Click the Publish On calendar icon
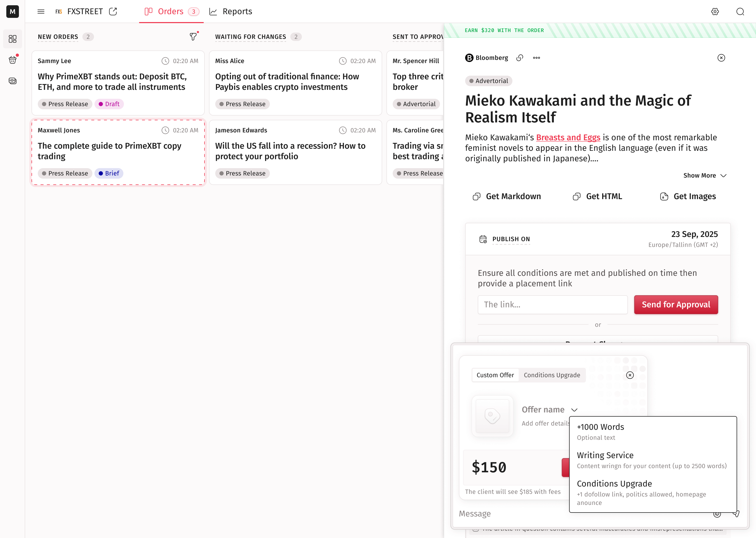Image resolution: width=756 pixels, height=538 pixels. [483, 239]
